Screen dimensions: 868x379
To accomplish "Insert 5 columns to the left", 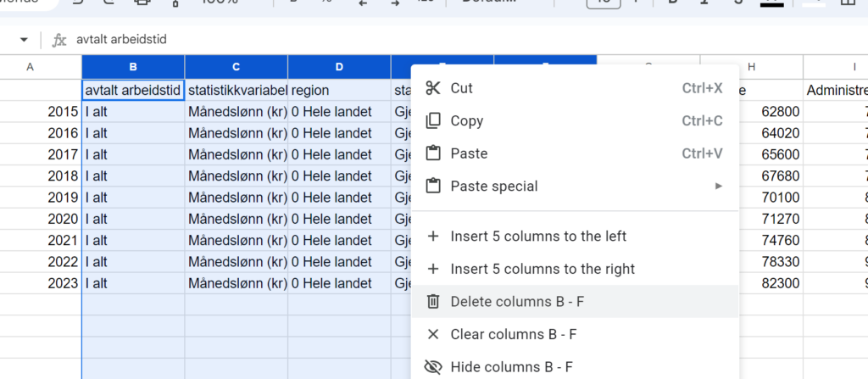I will click(576, 237).
